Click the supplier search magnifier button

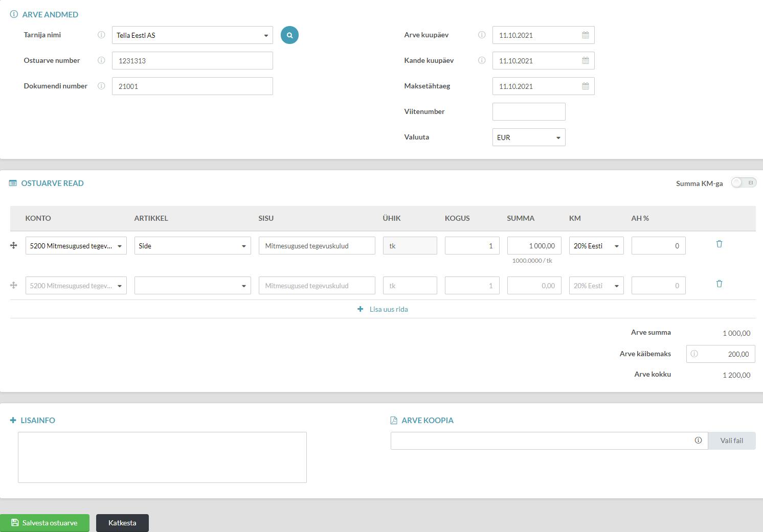click(289, 35)
